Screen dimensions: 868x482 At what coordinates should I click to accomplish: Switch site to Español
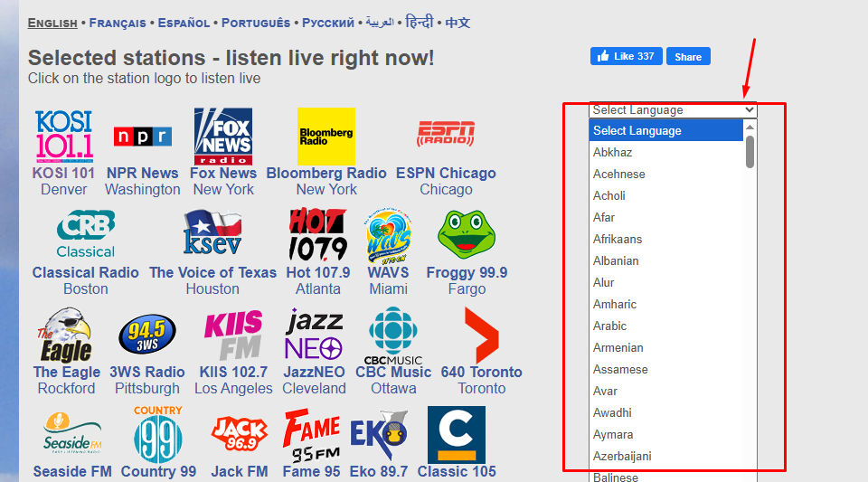point(184,23)
